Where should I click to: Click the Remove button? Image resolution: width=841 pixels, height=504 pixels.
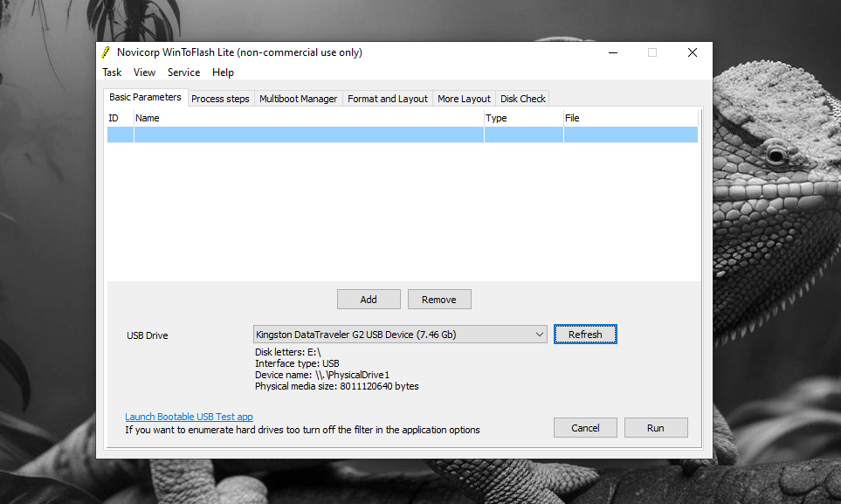coord(438,300)
